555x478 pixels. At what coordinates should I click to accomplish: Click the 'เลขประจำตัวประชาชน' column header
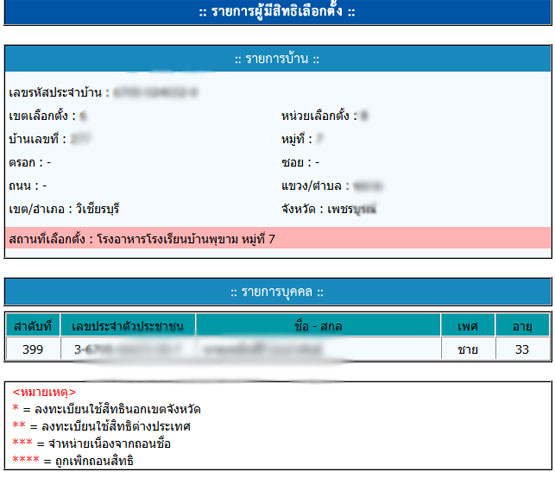click(128, 325)
